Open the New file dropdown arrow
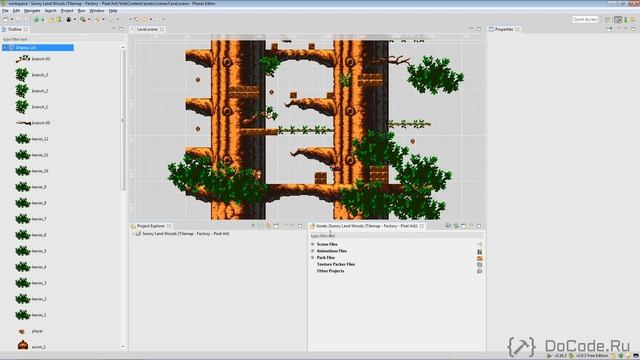Image resolution: width=640 pixels, height=360 pixels. (x=11, y=19)
